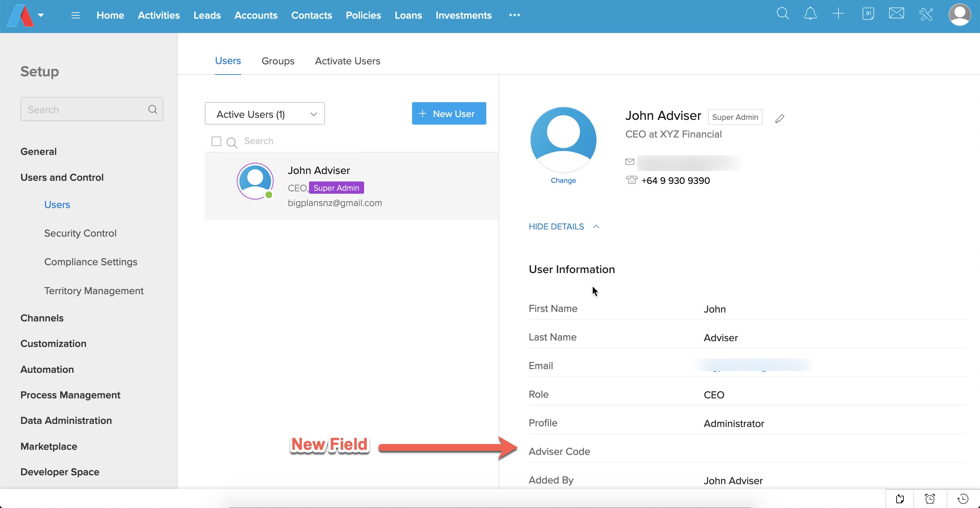Collapse details via HIDE DETAILS
Image resolution: width=980 pixels, height=508 pixels.
[x=563, y=226]
